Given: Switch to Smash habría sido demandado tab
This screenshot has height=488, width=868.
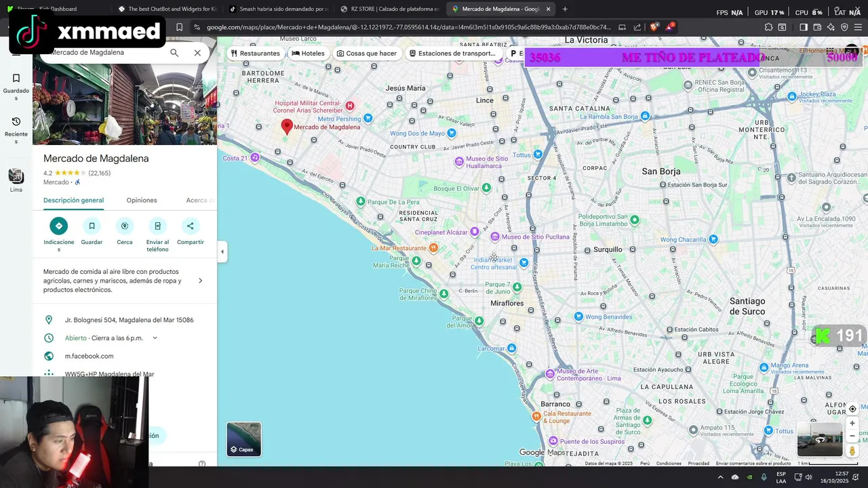Looking at the screenshot, I should coord(279,9).
